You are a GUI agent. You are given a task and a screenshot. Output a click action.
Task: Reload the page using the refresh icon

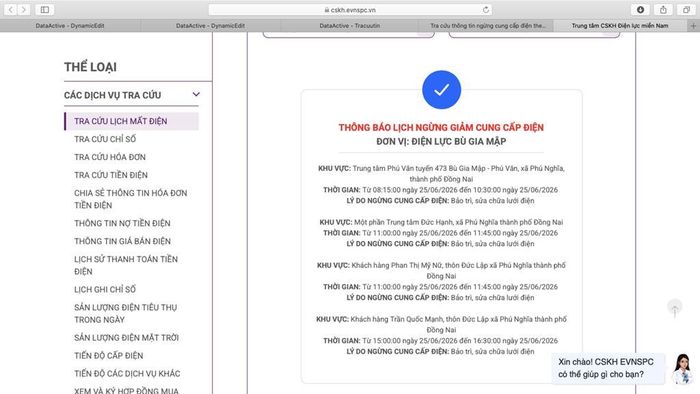coord(486,9)
